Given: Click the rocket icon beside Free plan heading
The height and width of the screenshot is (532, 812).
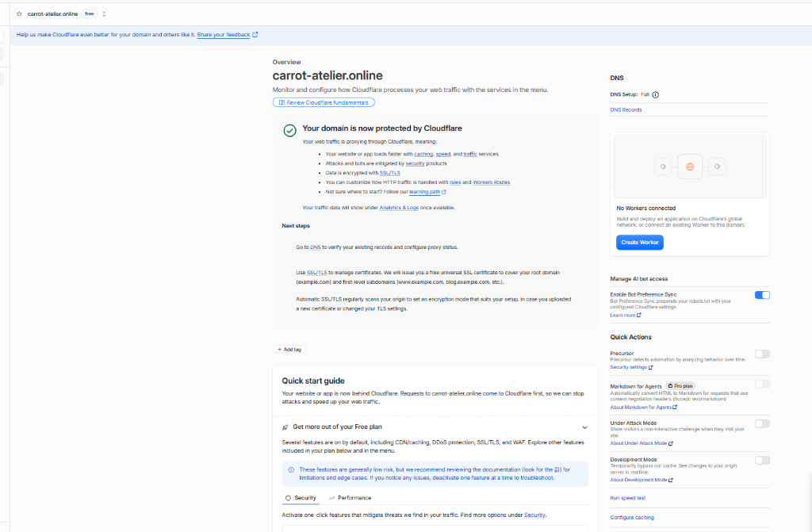Looking at the screenshot, I should point(285,427).
